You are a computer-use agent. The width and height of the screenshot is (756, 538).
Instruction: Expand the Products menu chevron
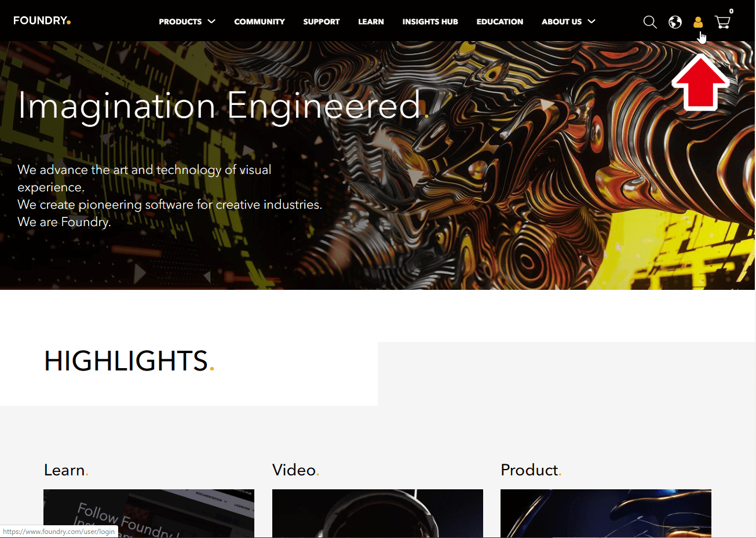pos(211,21)
